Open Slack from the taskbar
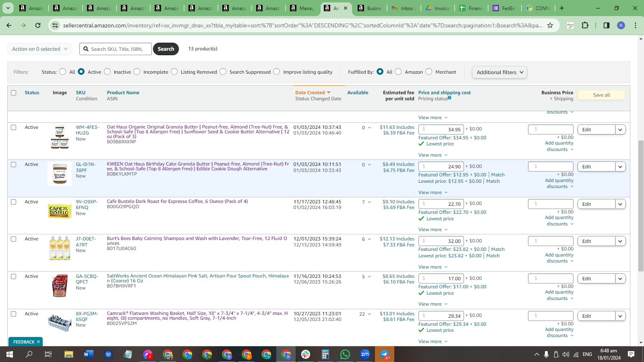 [x=306, y=354]
